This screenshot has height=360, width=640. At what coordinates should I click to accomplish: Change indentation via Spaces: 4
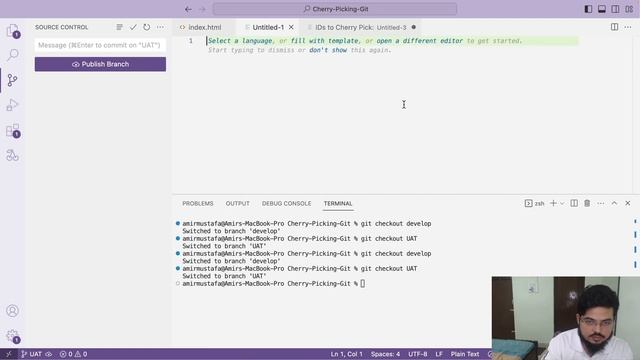[385, 354]
